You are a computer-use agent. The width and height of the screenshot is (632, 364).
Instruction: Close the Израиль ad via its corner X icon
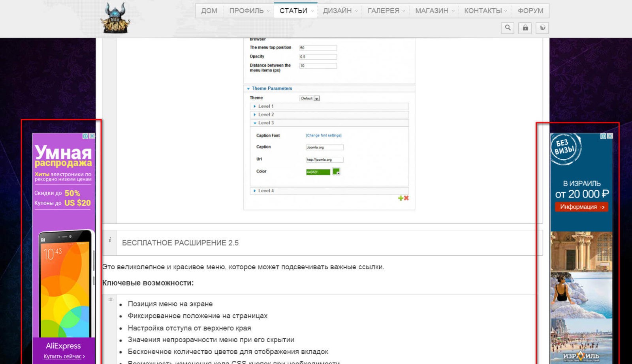(x=611, y=136)
